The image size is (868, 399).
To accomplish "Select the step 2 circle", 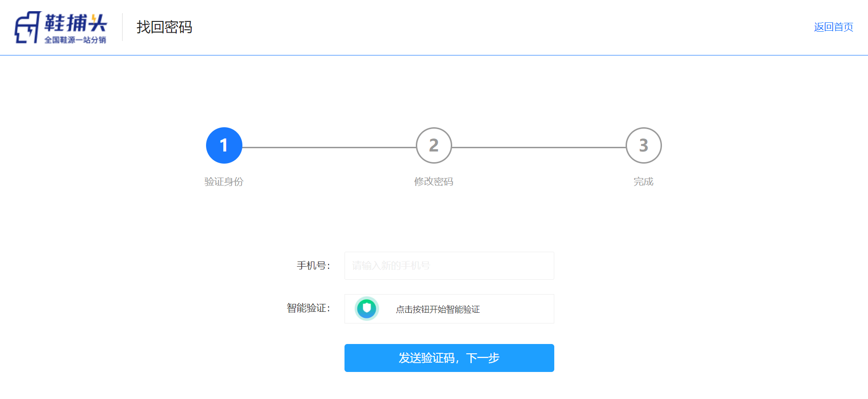I will tap(434, 145).
